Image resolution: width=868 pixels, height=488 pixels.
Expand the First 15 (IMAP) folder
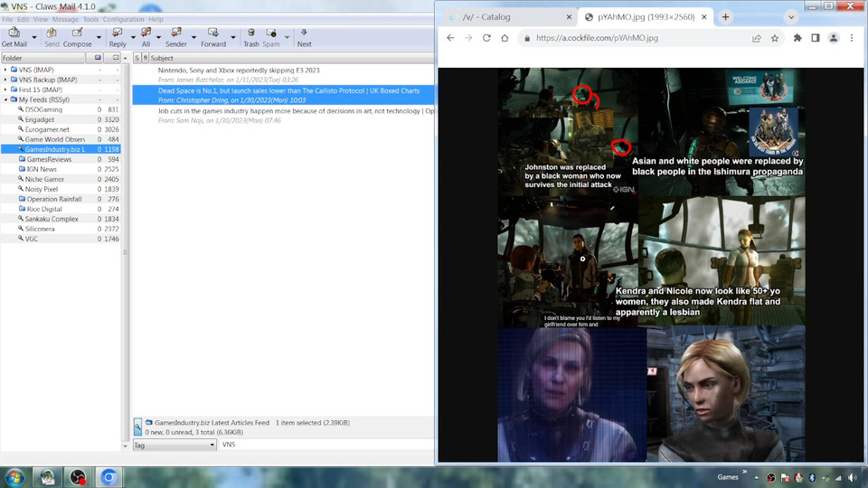[5, 89]
